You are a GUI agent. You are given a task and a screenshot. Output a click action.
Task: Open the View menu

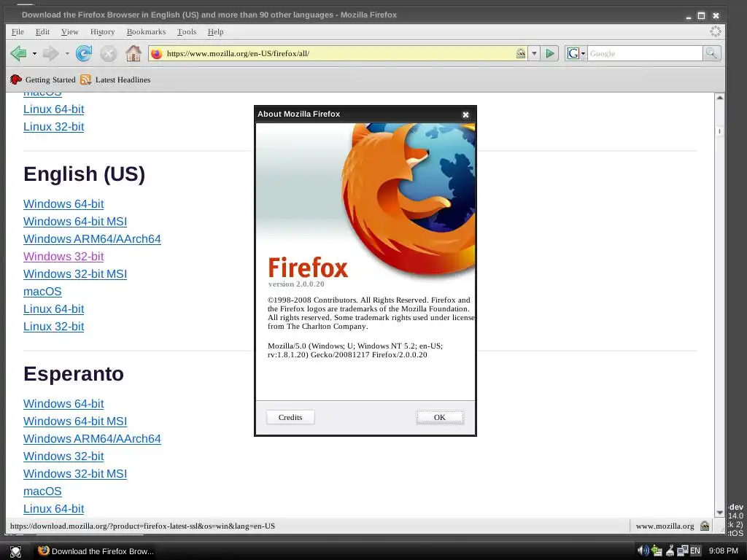click(x=69, y=32)
